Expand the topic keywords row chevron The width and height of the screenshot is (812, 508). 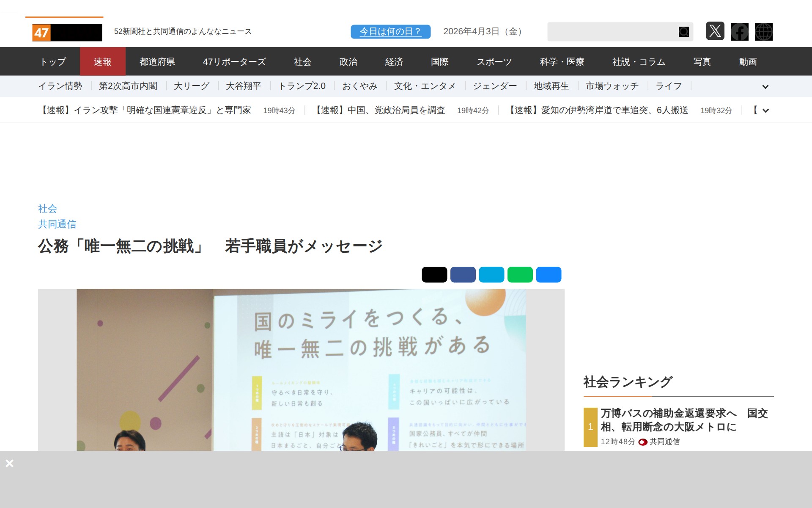(x=765, y=87)
